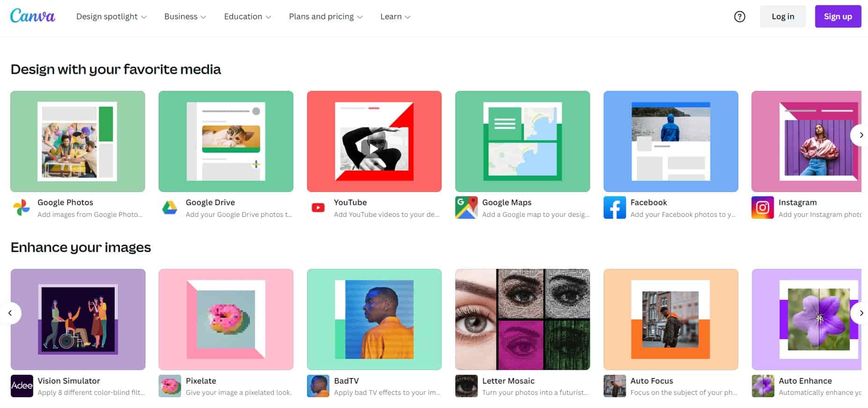Click the Canva logo
The width and height of the screenshot is (868, 408).
tap(33, 16)
